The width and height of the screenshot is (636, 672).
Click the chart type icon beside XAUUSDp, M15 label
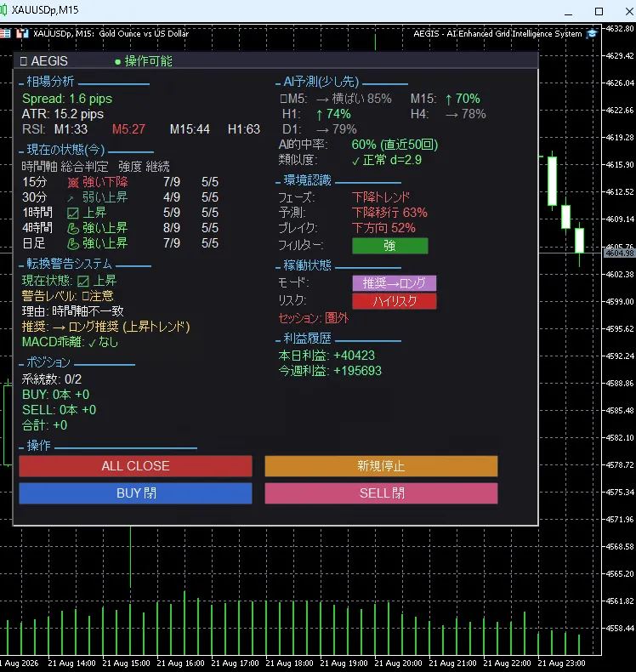22,33
